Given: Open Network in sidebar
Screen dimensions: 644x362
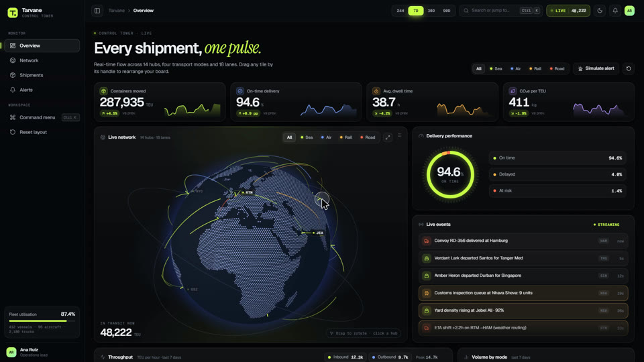Looking at the screenshot, I should click(x=42, y=60).
